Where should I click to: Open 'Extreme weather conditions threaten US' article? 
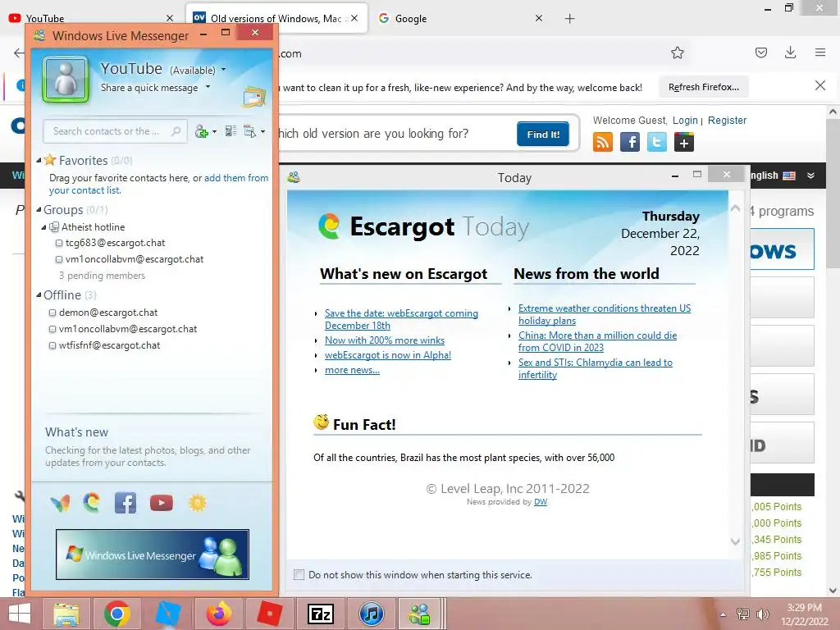605,314
